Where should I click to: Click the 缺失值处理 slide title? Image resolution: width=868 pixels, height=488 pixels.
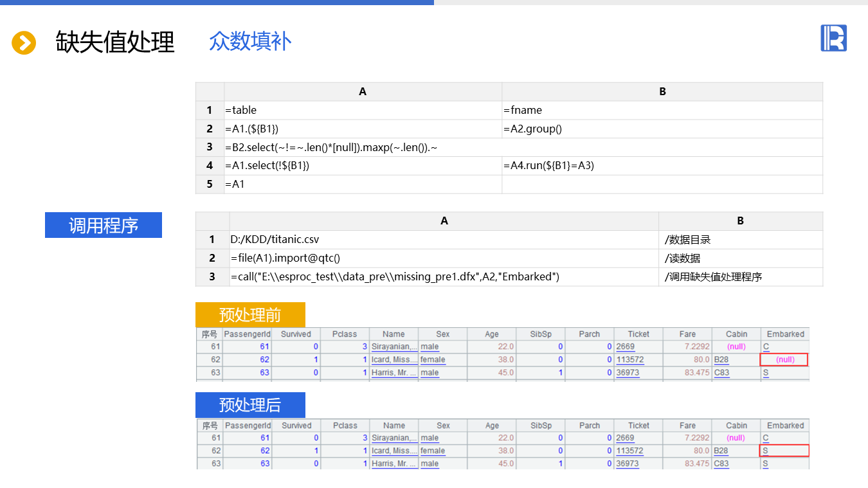[x=115, y=42]
